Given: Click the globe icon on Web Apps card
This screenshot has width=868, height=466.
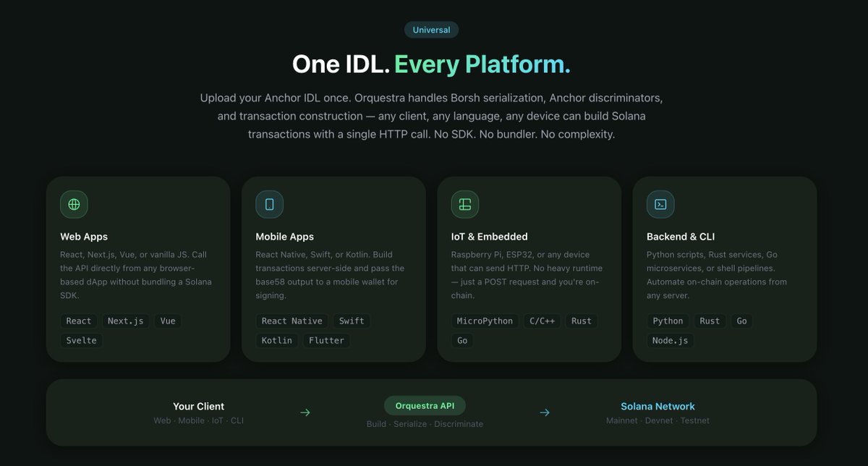Looking at the screenshot, I should pyautogui.click(x=74, y=205).
